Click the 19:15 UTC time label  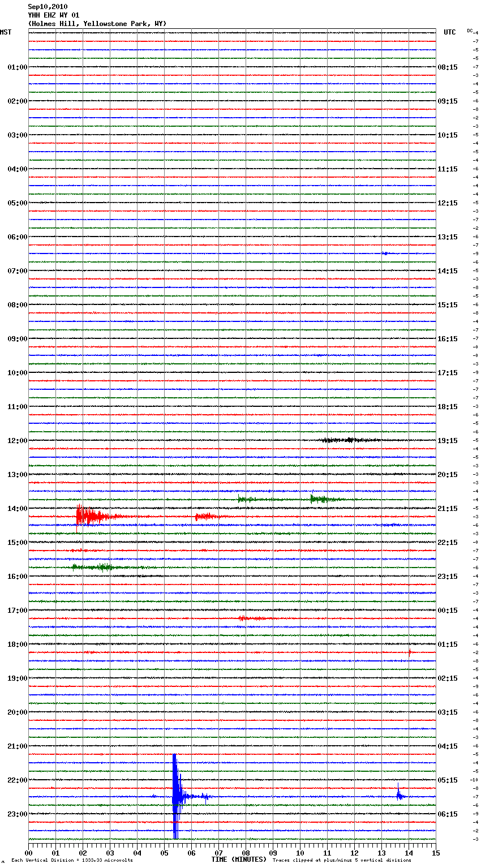click(x=448, y=441)
